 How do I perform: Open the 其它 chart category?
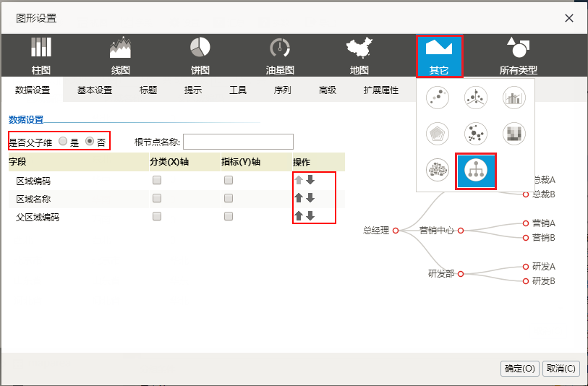click(439, 56)
